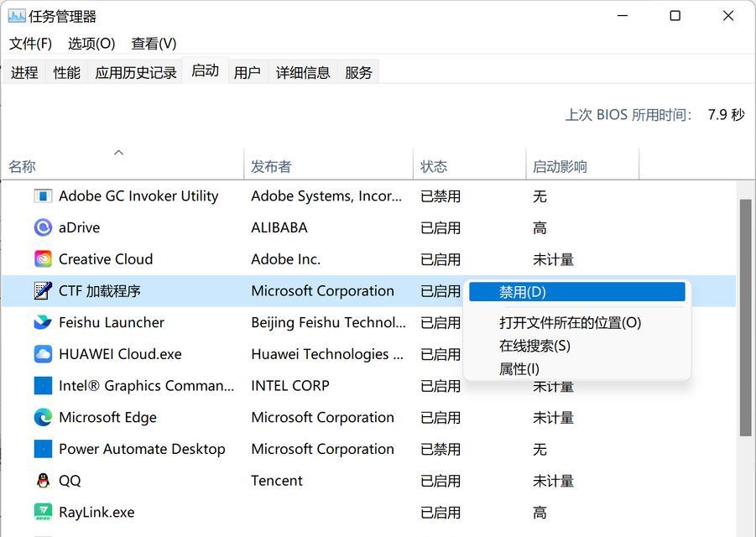This screenshot has width=756, height=537.
Task: Select the RayLink.exe entry name
Action: point(96,512)
